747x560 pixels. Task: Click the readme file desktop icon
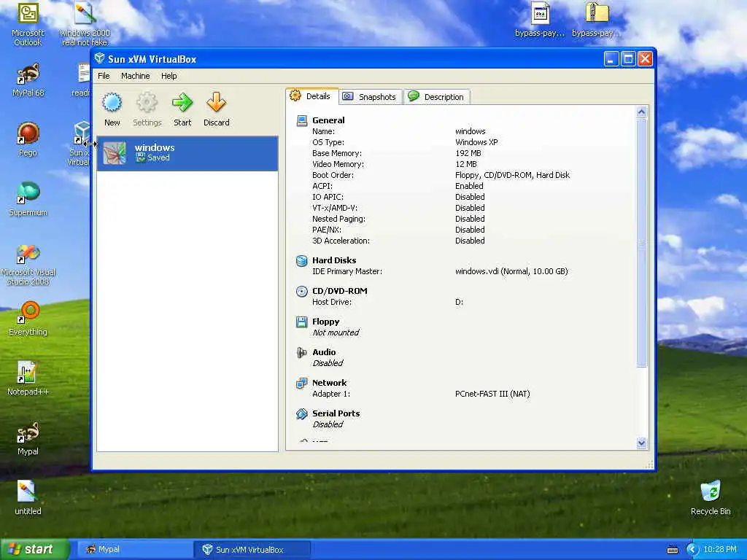82,80
